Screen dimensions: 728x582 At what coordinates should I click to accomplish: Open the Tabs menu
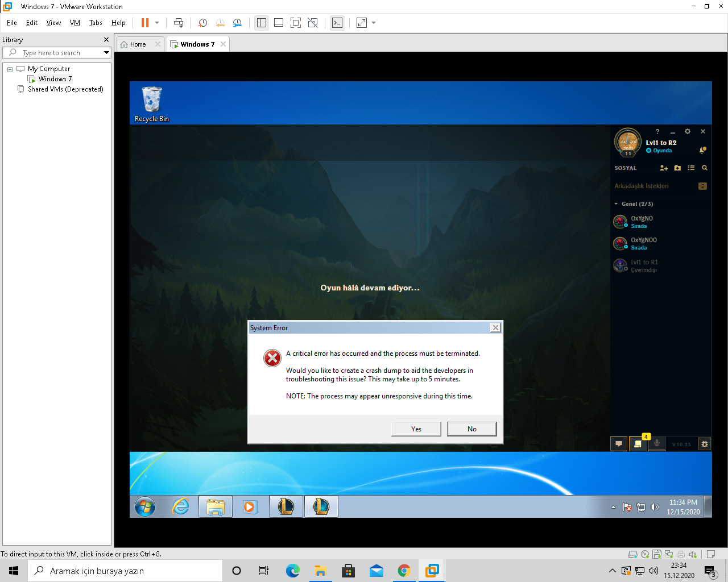(x=96, y=23)
